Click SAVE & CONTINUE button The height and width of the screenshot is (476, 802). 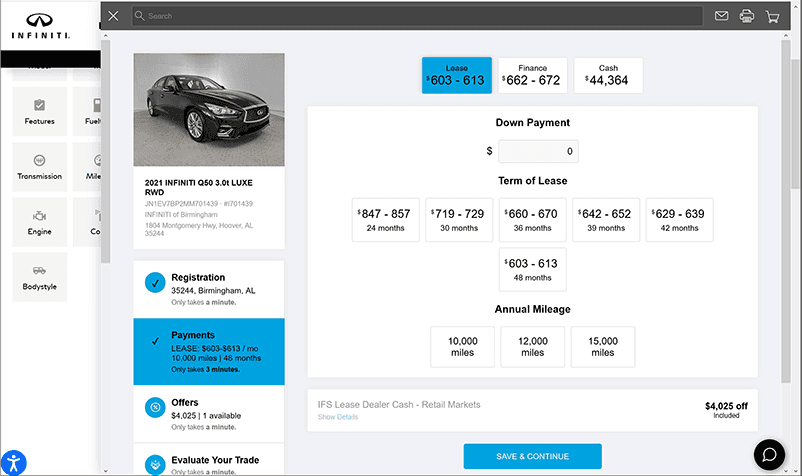coord(532,456)
